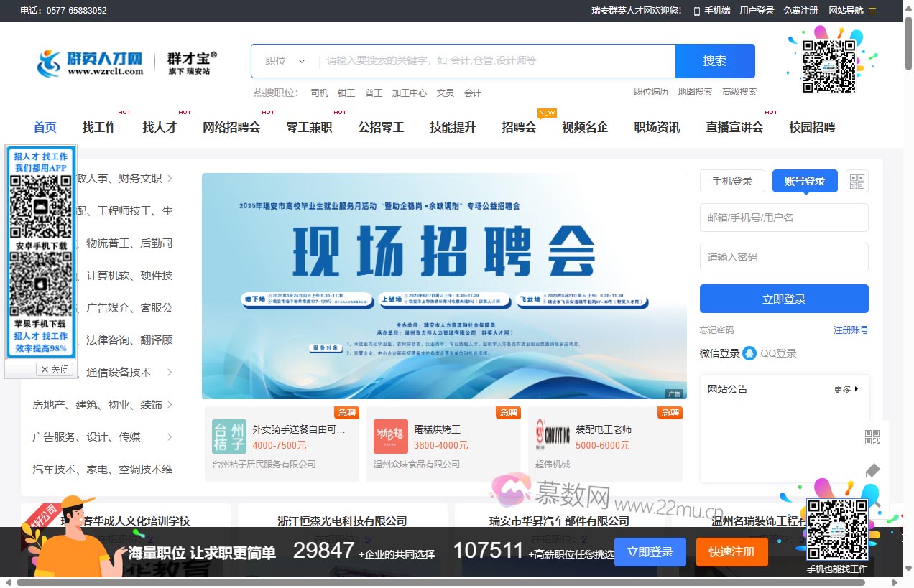This screenshot has height=588, width=914.
Task: Click the orange 快速注册 button
Action: [x=731, y=552]
